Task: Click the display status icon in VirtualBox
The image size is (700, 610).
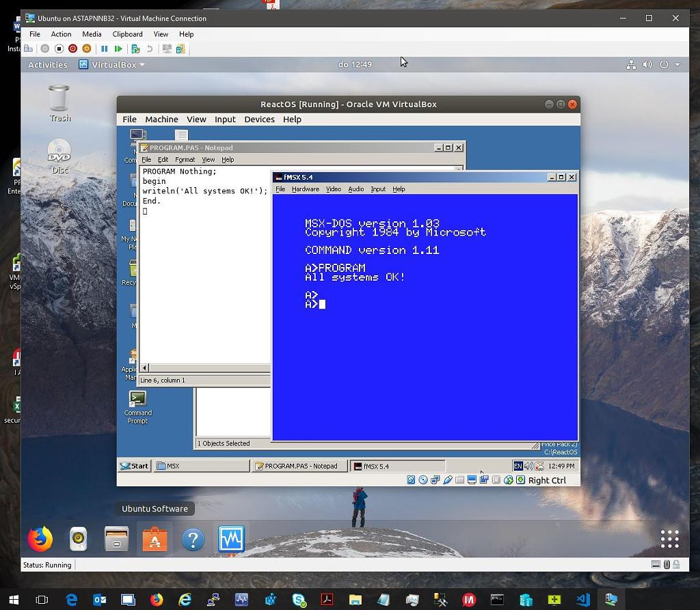Action: pos(471,480)
